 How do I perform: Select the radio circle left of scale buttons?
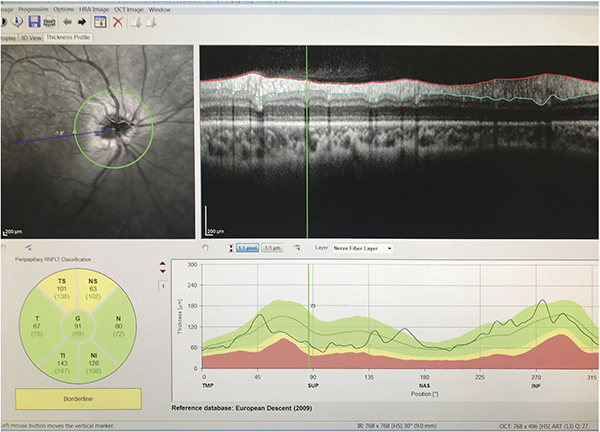[205, 248]
